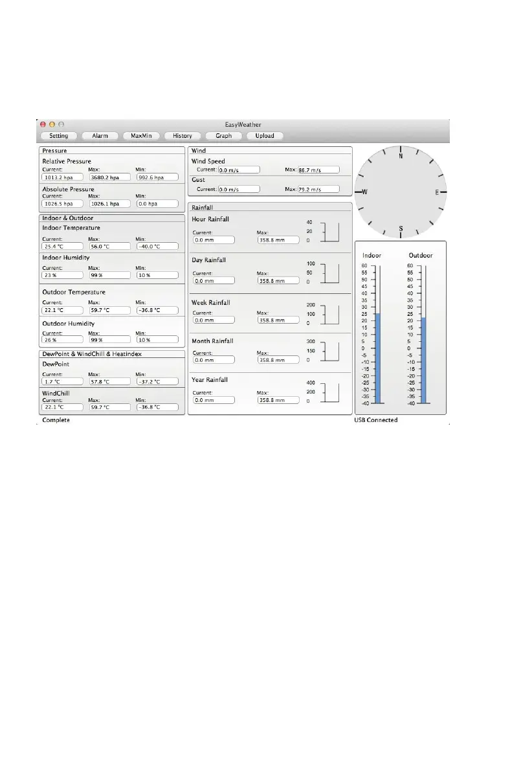Click Outdoor Temperature current field 22.1 °C
Viewport: 532px width, 771px height.
[x=62, y=310]
